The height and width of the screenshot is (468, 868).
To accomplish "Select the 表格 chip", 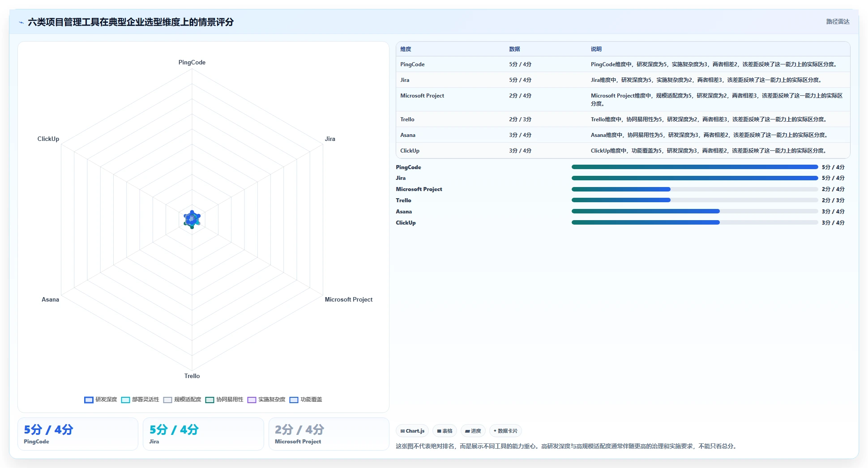I will click(445, 431).
